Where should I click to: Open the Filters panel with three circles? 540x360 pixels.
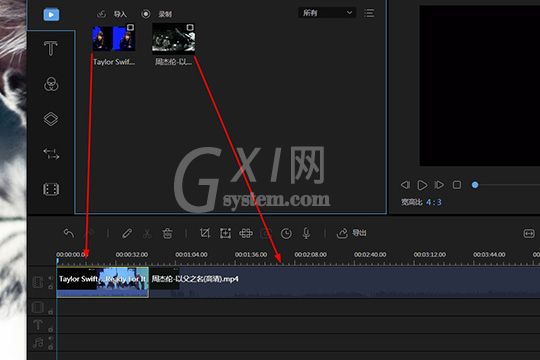[51, 84]
